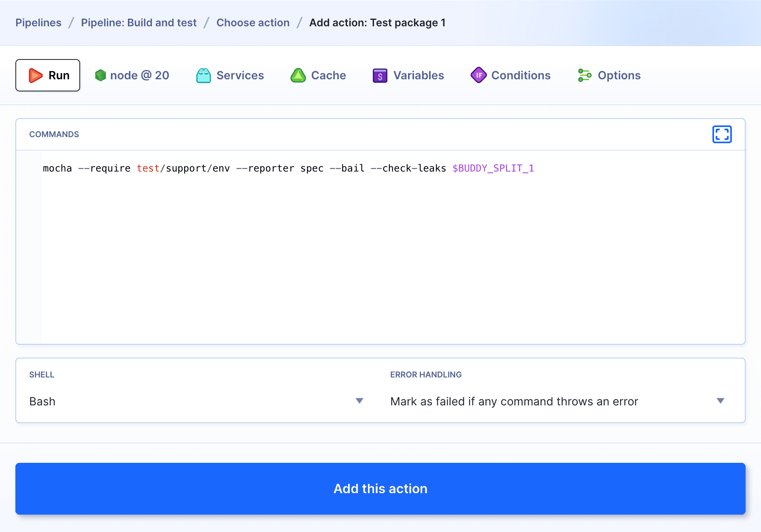The image size is (761, 532).
Task: Click inside the Commands code editor
Action: pos(364,243)
